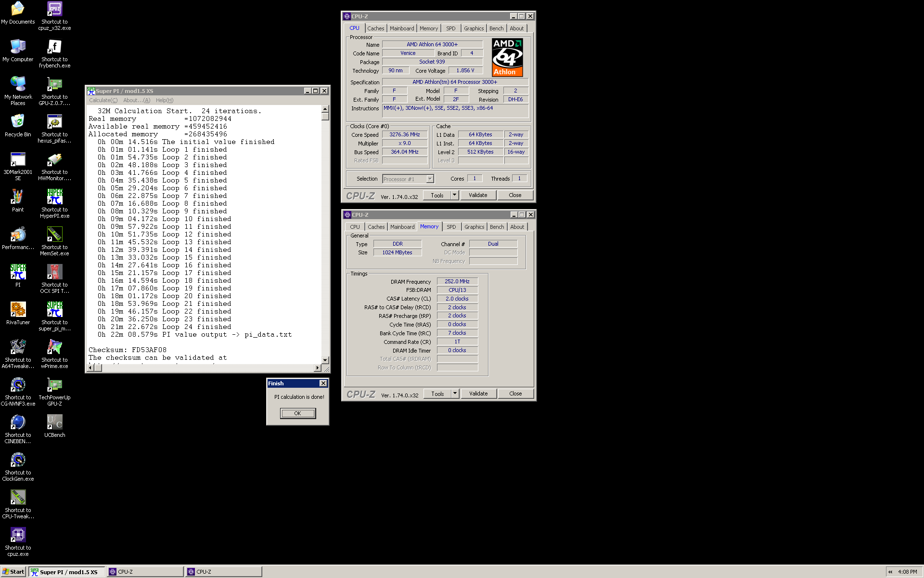This screenshot has width=924, height=578.
Task: Click Close button in upper CPU-Z window
Action: click(515, 195)
